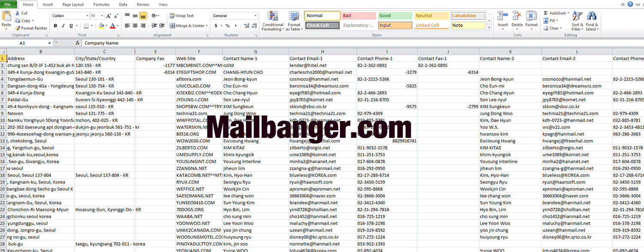Click the AutoSum sigma icon
The height and width of the screenshot is (252, 644).
[x=546, y=13]
